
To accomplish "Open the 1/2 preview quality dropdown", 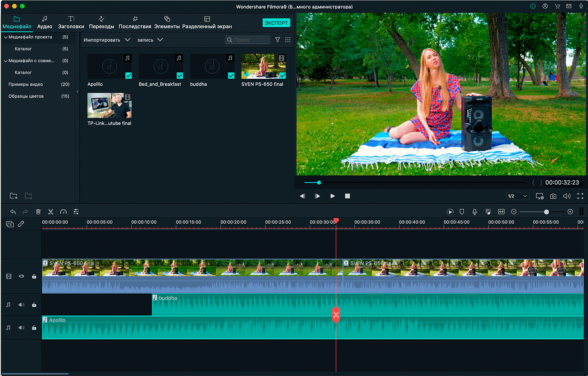I will (517, 196).
